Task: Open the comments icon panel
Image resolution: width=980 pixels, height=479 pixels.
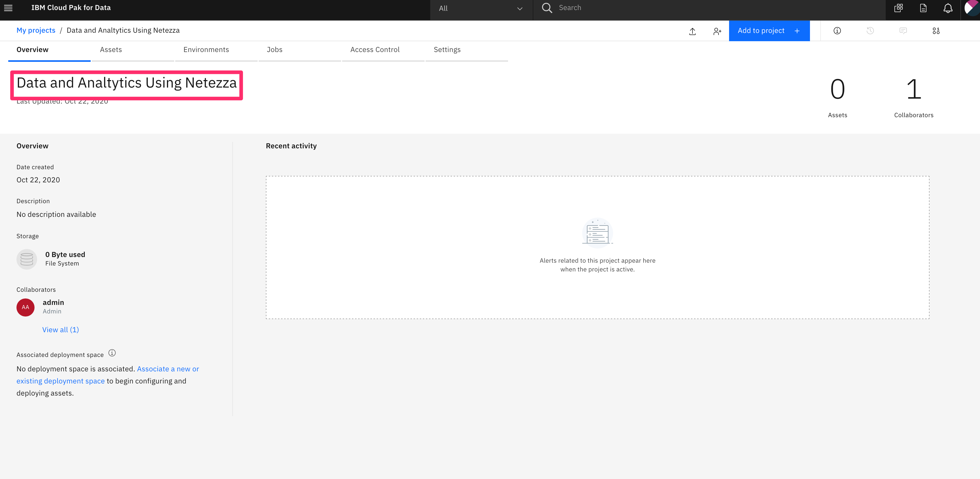Action: (x=903, y=31)
